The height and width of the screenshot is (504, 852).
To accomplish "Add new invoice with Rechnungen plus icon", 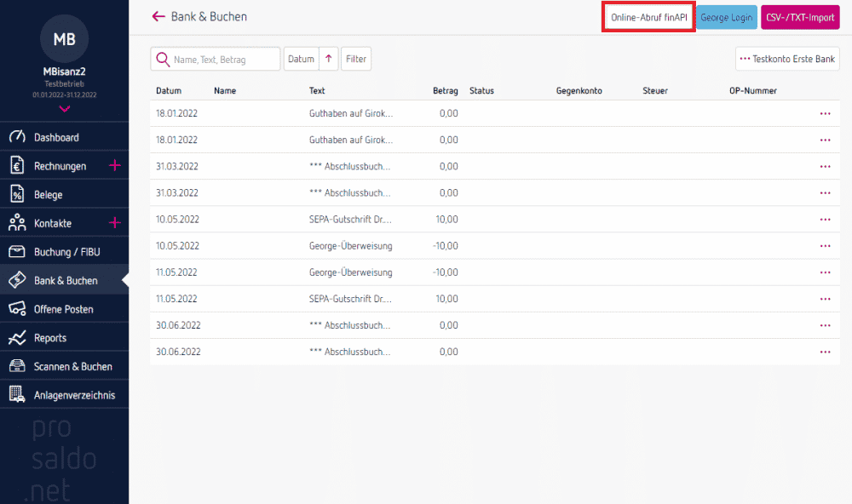I will [115, 166].
